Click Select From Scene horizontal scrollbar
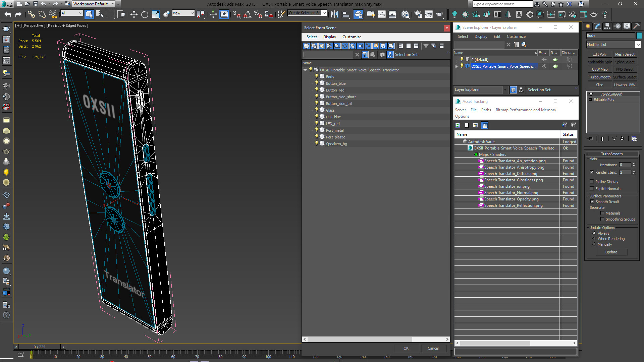 click(359, 339)
